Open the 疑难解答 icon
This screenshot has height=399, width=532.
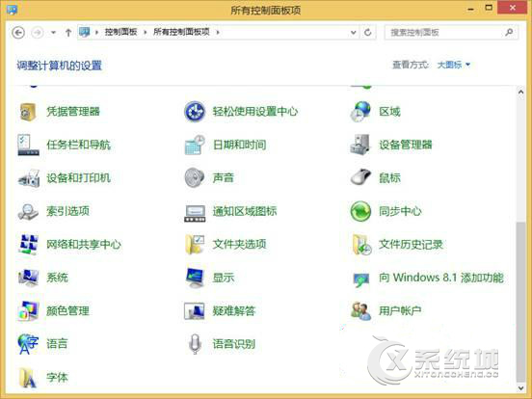click(x=195, y=310)
